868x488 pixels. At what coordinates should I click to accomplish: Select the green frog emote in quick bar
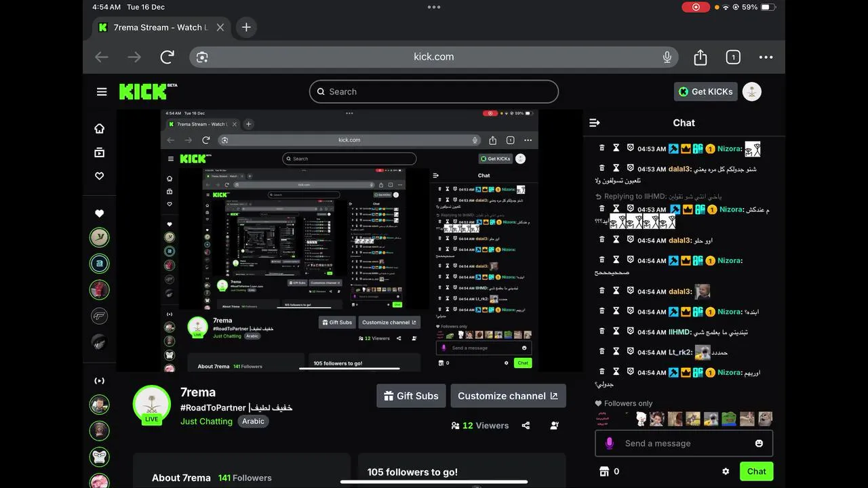pyautogui.click(x=729, y=419)
